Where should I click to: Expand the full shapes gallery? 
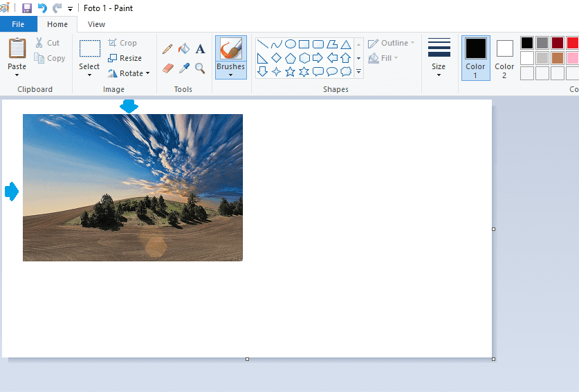click(358, 72)
